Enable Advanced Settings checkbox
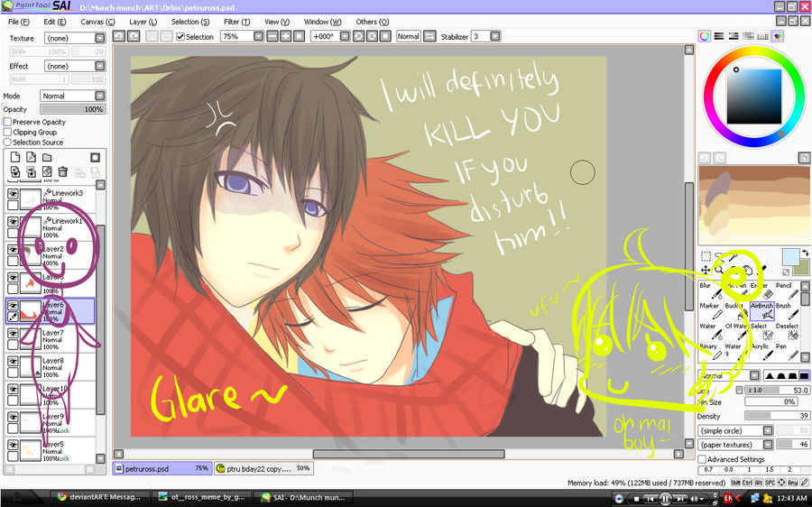This screenshot has height=507, width=812. (702, 459)
